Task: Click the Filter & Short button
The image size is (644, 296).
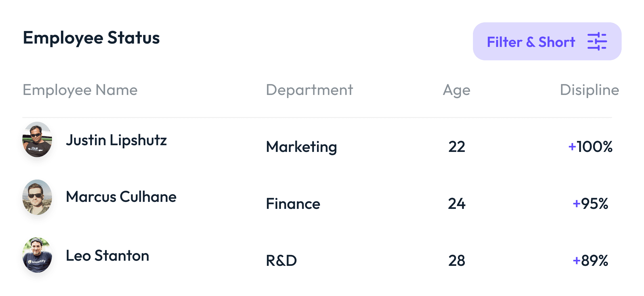Action: 547,41
